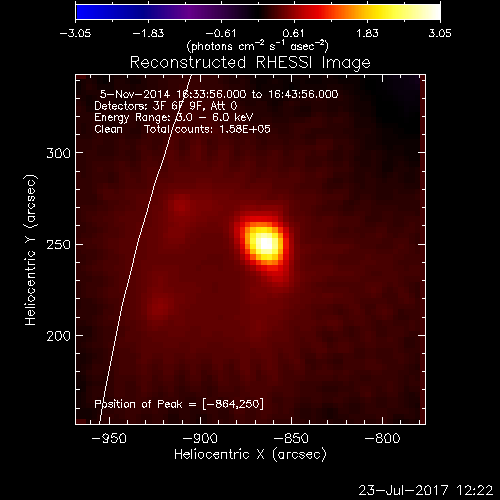Click the -850 X axis label

tap(291, 438)
